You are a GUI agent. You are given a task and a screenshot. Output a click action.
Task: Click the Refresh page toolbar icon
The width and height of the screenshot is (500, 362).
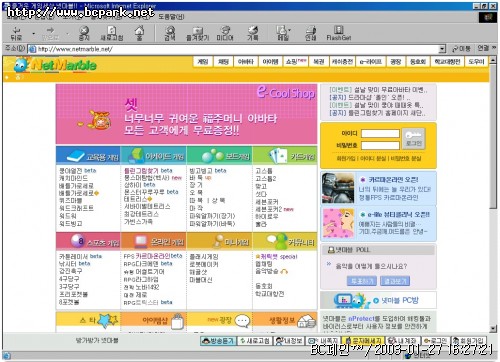[x=112, y=33]
